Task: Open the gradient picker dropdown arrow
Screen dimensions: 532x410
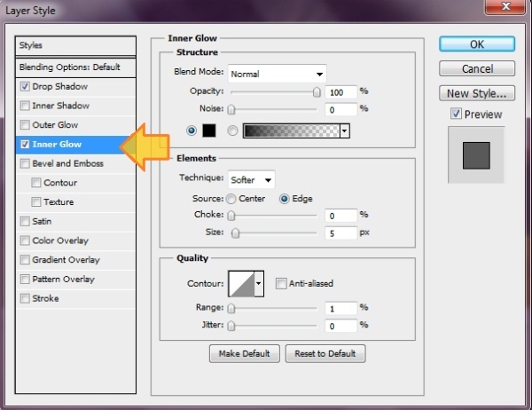Action: (345, 130)
